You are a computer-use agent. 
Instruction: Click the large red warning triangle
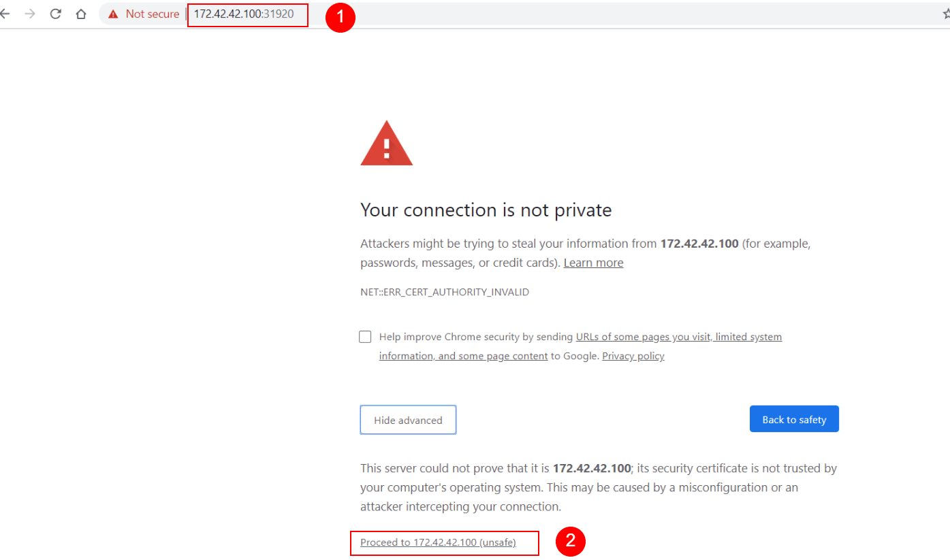tap(386, 144)
